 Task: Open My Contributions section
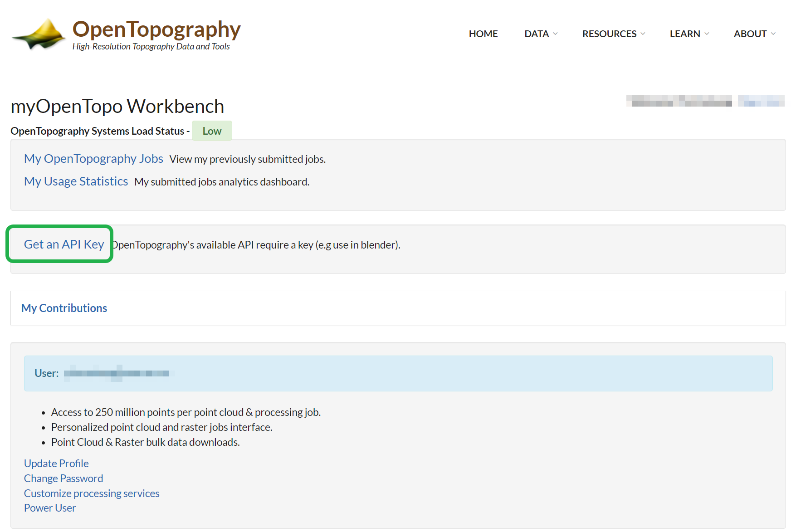64,308
